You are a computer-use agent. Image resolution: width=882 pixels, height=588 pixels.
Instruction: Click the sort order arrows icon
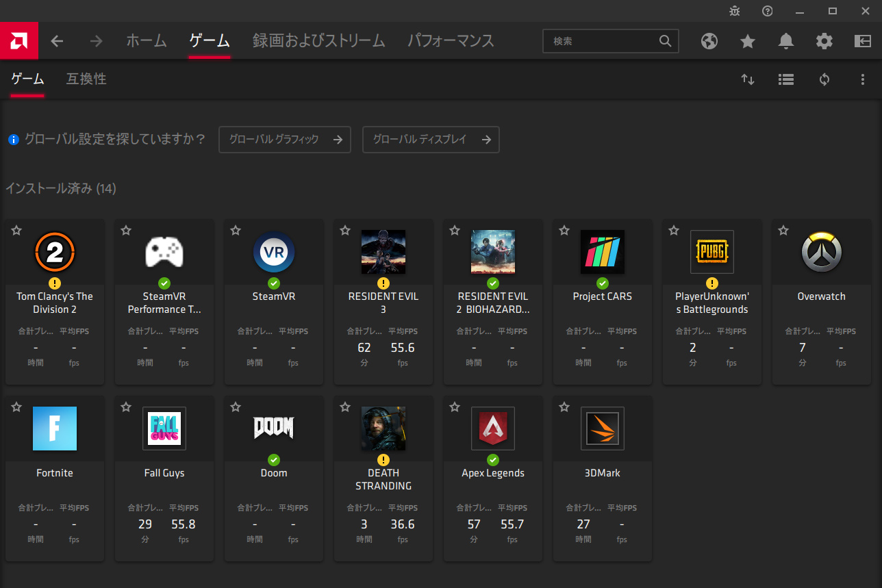click(748, 79)
